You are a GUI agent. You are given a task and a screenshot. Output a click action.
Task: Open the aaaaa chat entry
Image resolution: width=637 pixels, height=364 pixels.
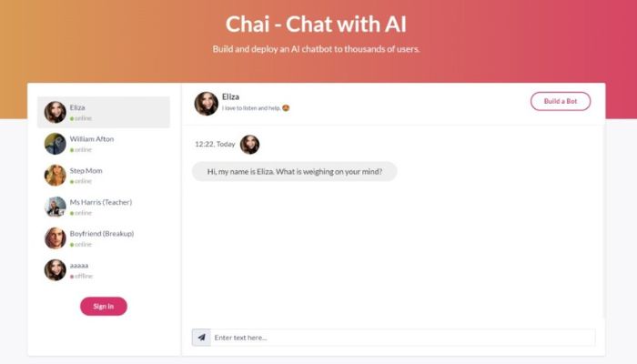tap(104, 269)
